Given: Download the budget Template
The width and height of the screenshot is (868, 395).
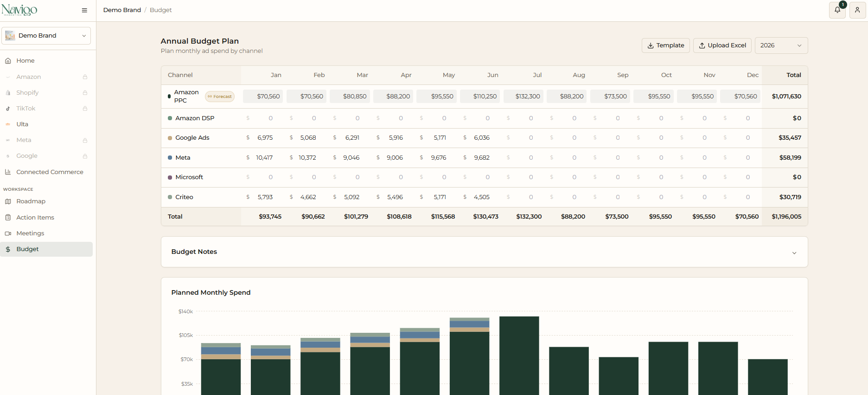Looking at the screenshot, I should click(x=666, y=45).
